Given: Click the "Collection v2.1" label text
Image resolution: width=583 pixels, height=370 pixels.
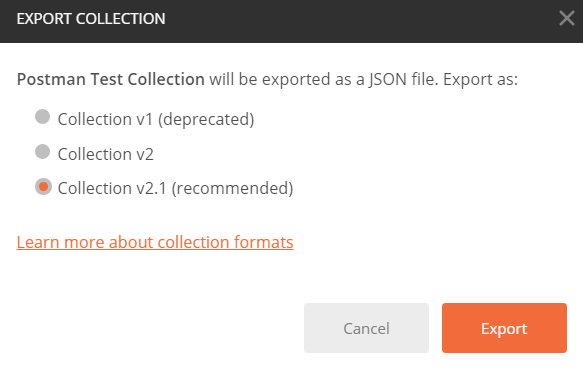Looking at the screenshot, I should point(112,188).
